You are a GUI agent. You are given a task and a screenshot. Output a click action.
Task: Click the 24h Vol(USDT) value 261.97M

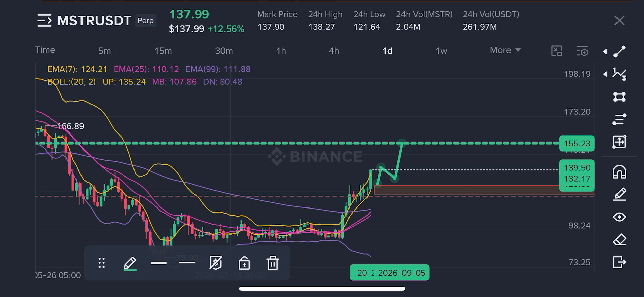point(480,27)
